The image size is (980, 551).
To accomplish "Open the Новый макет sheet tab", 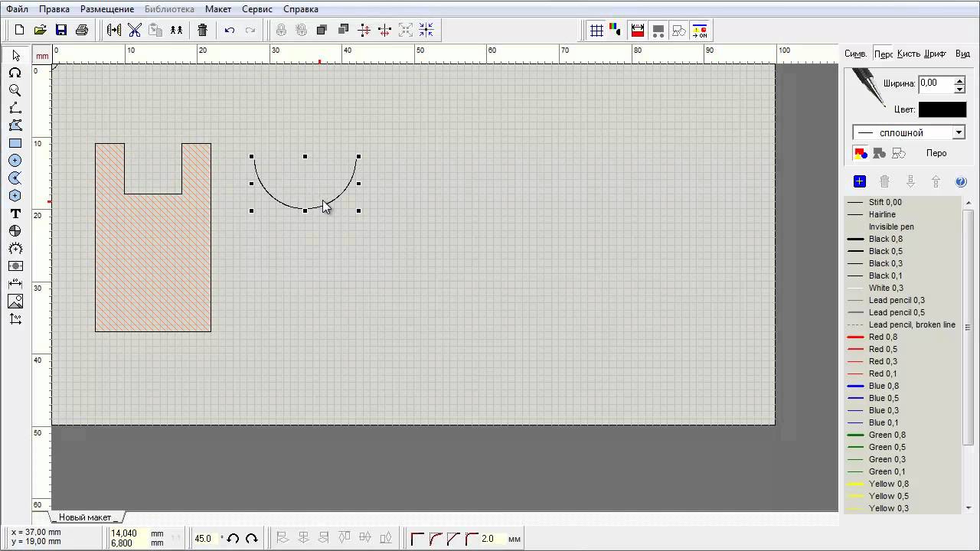I will coord(87,517).
